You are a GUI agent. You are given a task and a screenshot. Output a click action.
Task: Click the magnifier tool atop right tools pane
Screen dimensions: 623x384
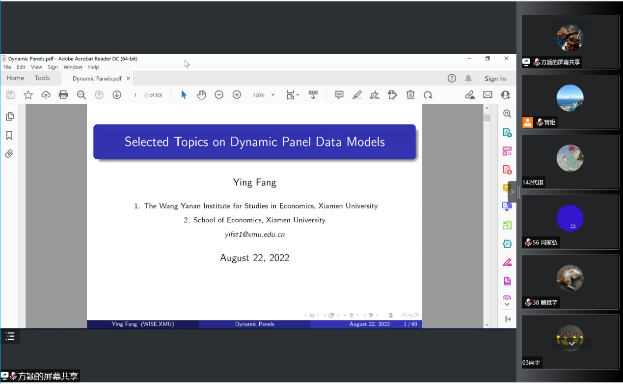pos(507,114)
